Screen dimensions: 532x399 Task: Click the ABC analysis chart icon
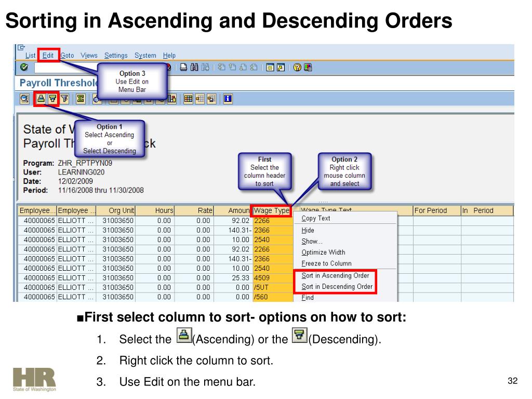[x=172, y=99]
